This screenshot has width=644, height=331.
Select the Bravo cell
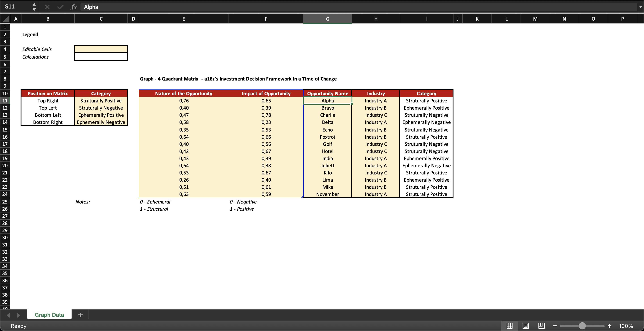point(328,108)
